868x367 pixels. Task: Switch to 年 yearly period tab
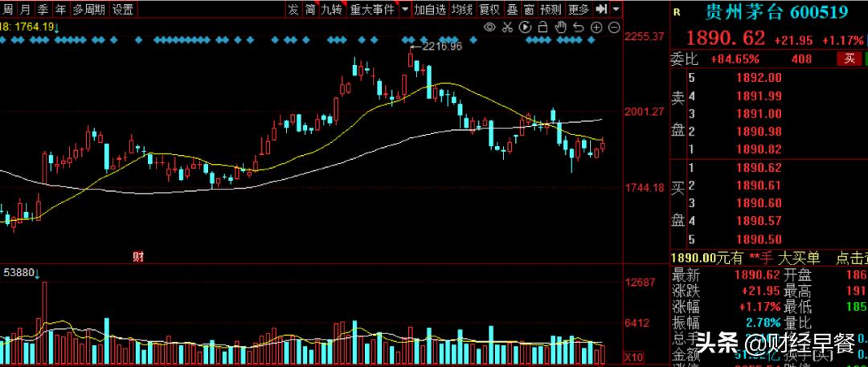tap(60, 10)
